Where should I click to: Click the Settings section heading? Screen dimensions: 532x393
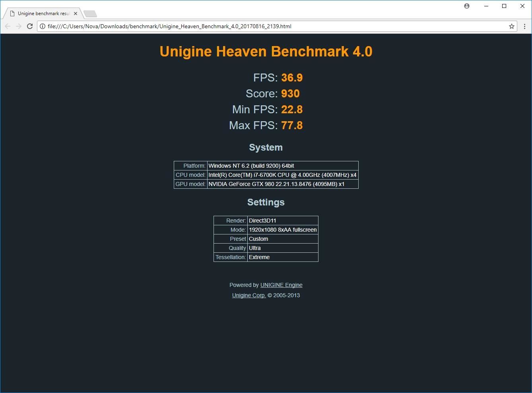[266, 202]
